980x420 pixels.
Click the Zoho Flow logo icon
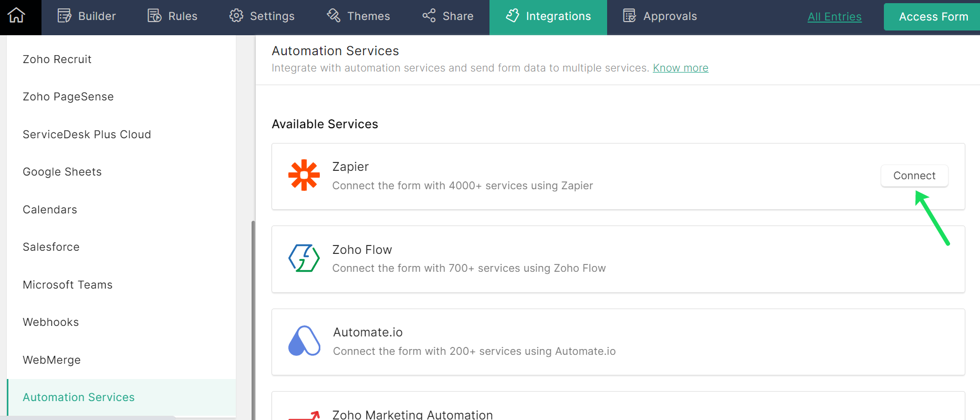304,258
